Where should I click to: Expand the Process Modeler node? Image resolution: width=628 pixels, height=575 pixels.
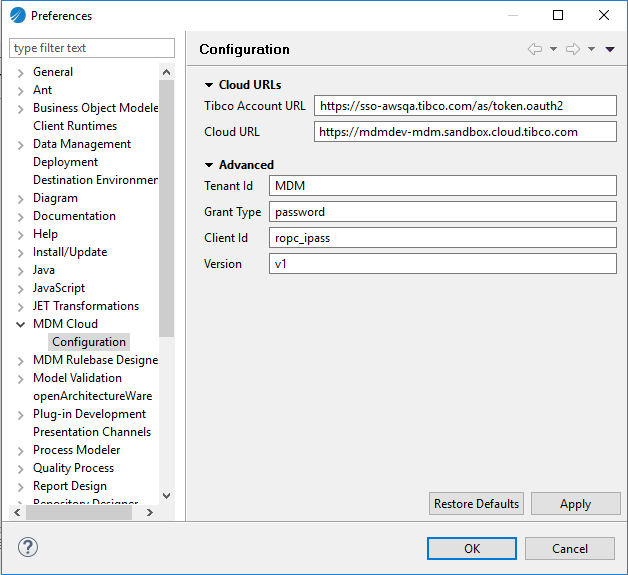click(x=20, y=451)
